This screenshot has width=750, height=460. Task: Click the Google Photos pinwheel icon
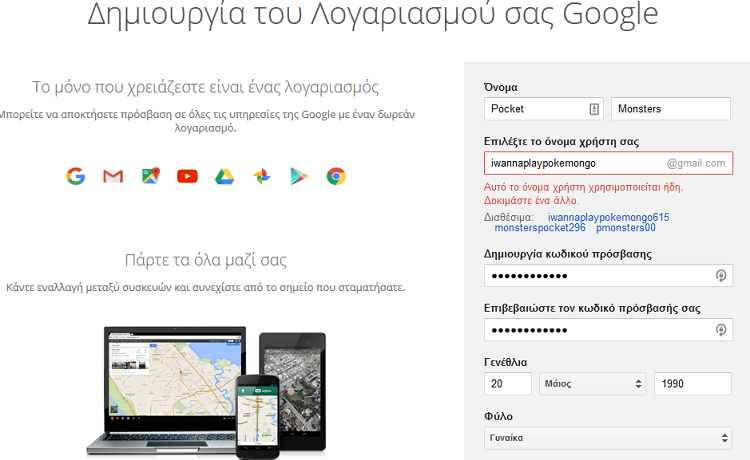(262, 176)
